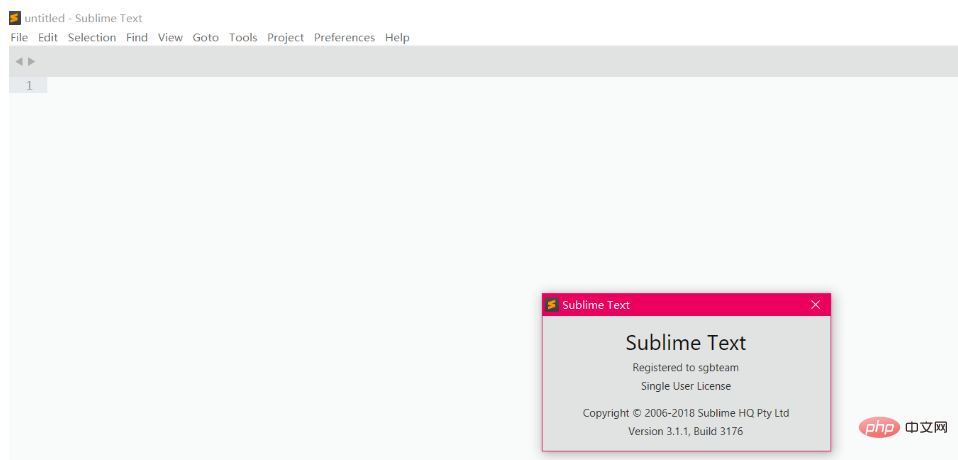Click the Sublime Text icon in main title bar
The width and height of the screenshot is (958, 460).
(x=15, y=18)
